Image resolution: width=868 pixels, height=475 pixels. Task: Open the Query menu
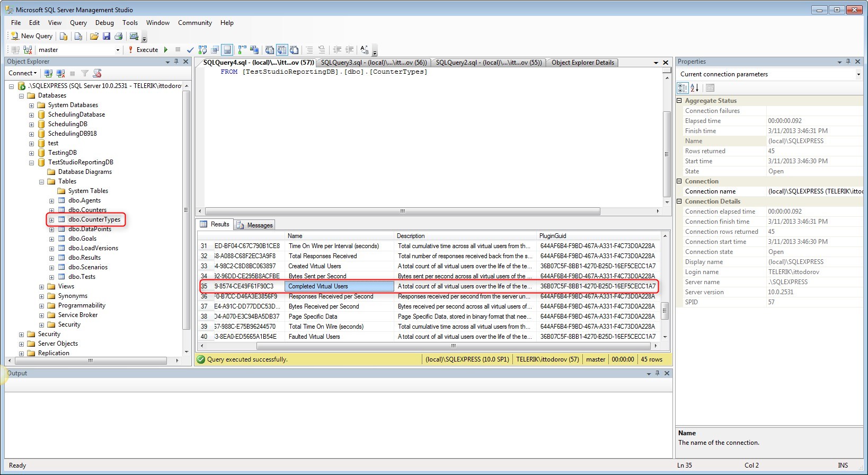[78, 23]
